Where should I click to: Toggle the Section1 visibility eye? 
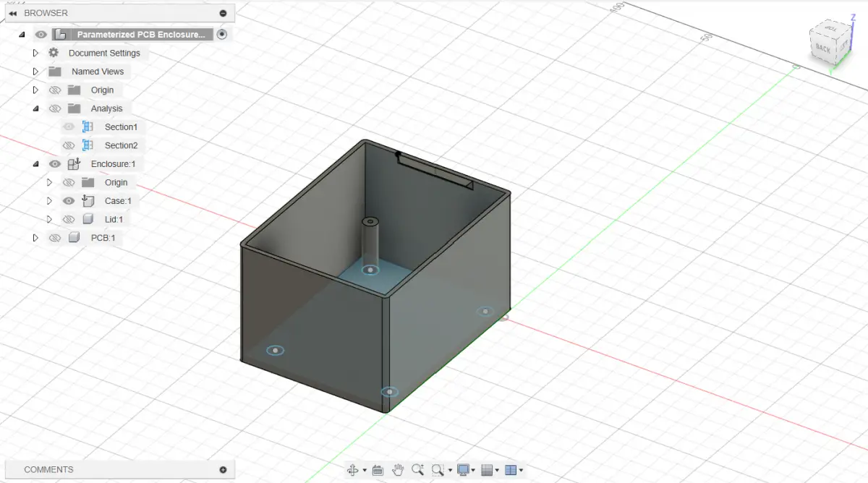(x=69, y=127)
